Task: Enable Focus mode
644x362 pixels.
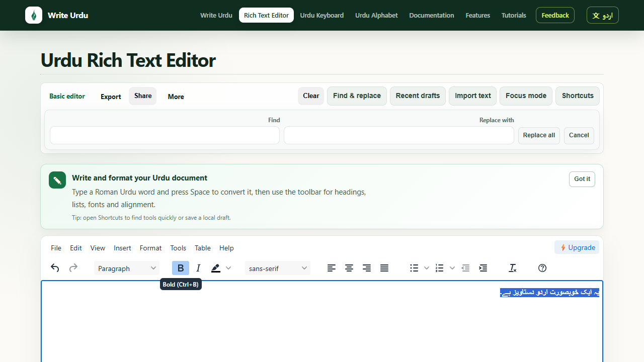Action: tap(526, 96)
